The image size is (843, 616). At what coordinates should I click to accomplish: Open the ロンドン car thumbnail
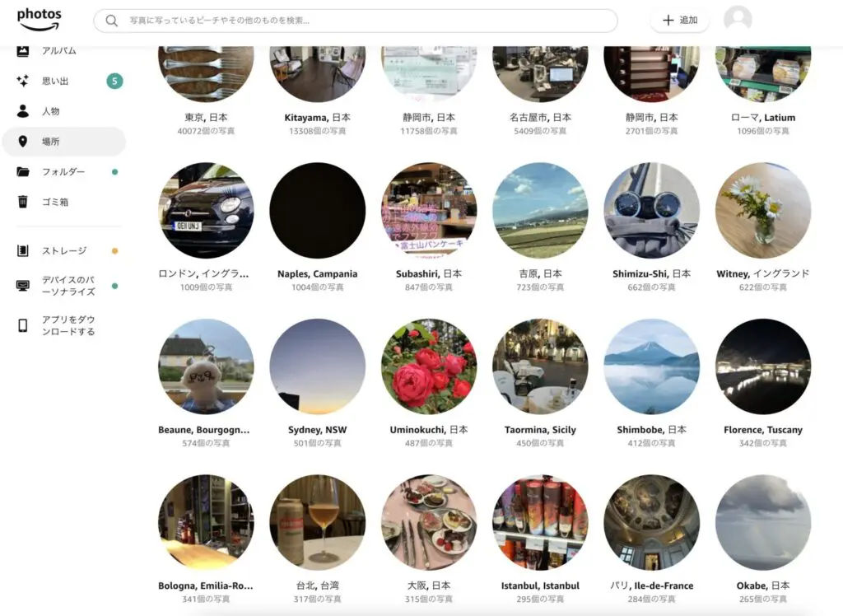[206, 211]
